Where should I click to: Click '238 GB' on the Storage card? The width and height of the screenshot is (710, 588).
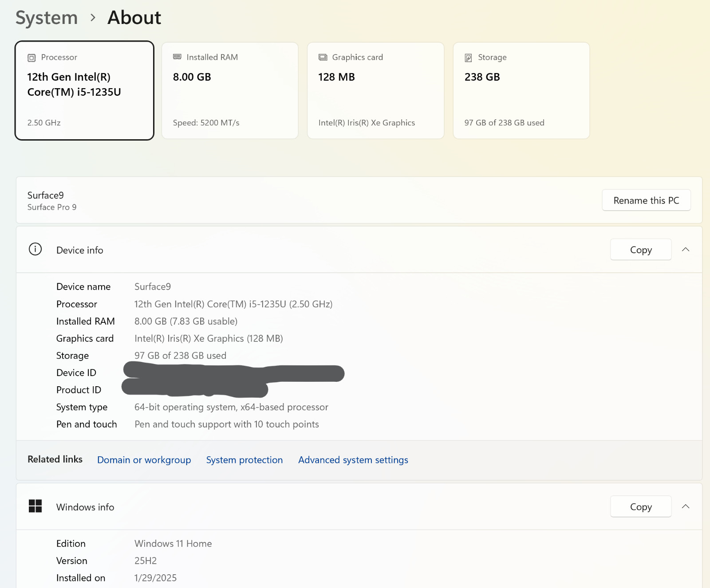click(x=482, y=77)
